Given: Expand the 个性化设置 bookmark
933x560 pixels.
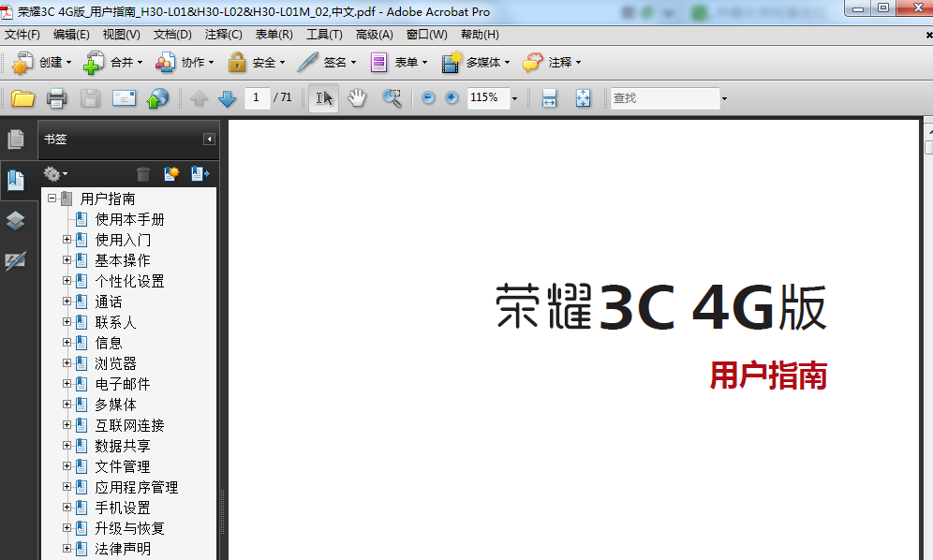Looking at the screenshot, I should click(67, 281).
